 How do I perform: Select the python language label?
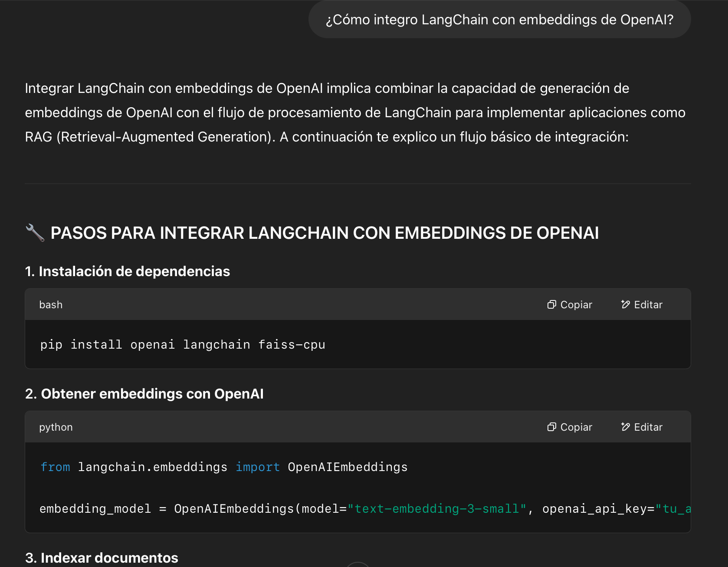[56, 427]
